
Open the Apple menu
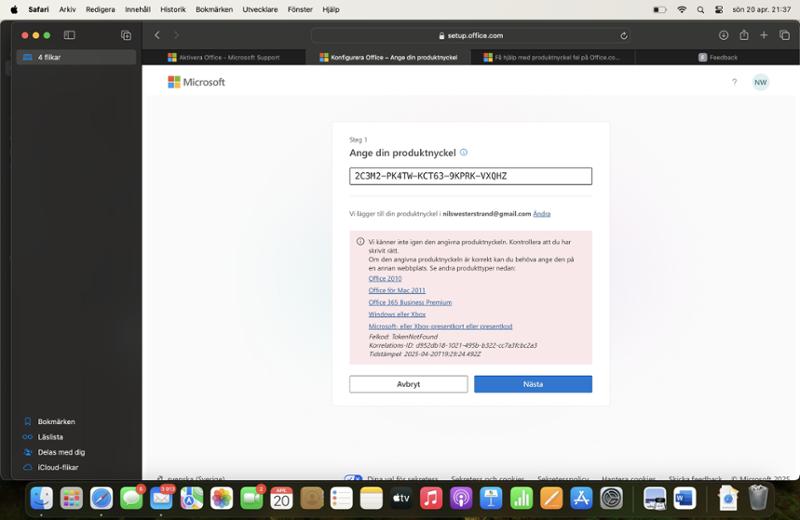click(14, 9)
